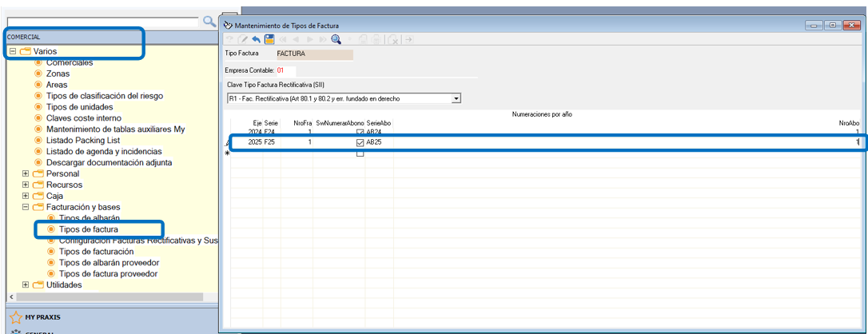Toggle the SwNumerarAbono checkbox in 2025 row

tap(360, 143)
